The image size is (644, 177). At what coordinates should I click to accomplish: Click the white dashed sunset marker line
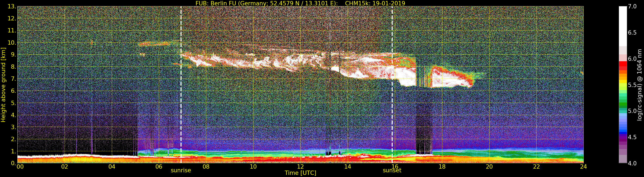(392, 85)
